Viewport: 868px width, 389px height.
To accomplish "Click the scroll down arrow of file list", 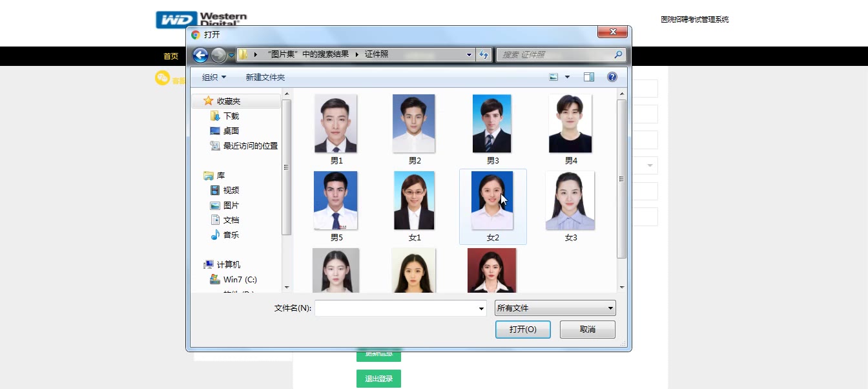I will click(622, 288).
